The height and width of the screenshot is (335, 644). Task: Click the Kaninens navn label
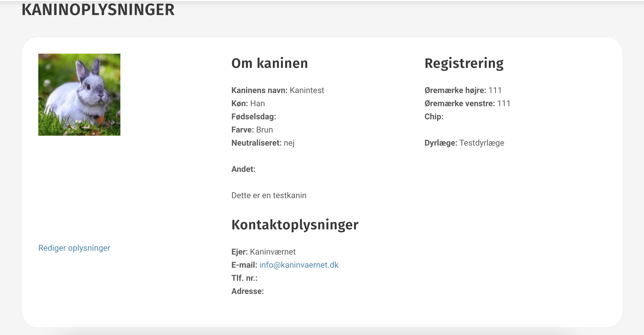tap(259, 90)
